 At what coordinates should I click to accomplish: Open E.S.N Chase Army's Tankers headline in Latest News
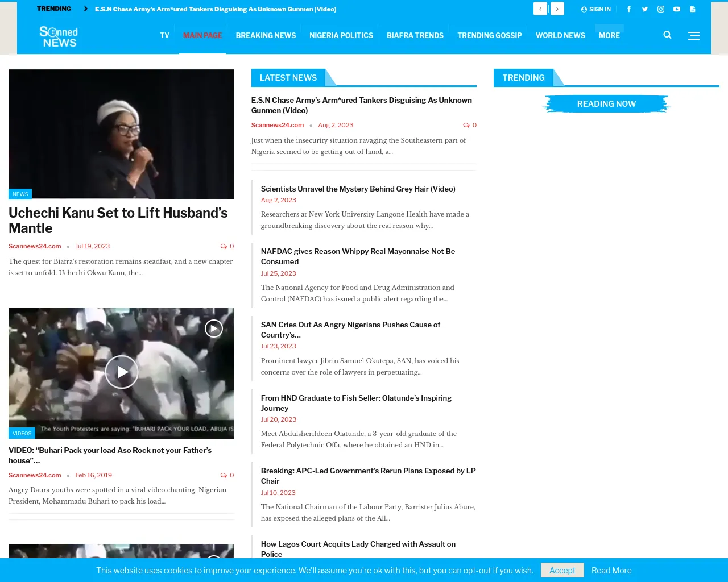pos(362,105)
